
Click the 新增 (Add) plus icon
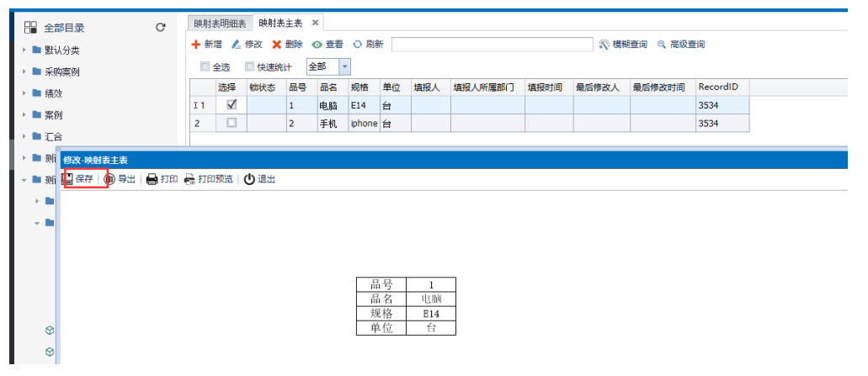[x=196, y=45]
